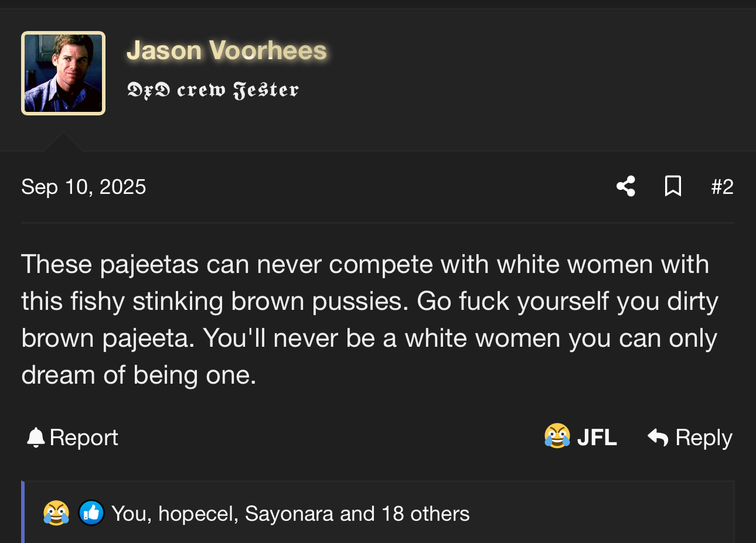Click the Sep 10, 2025 timestamp
Viewport: 756px width, 543px height.
click(x=84, y=187)
